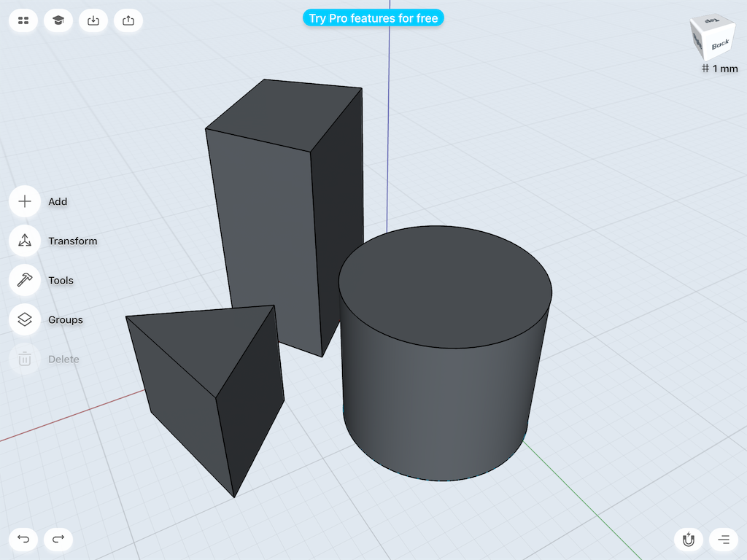Click the Delete trash icon
The image size is (747, 560).
tap(25, 359)
